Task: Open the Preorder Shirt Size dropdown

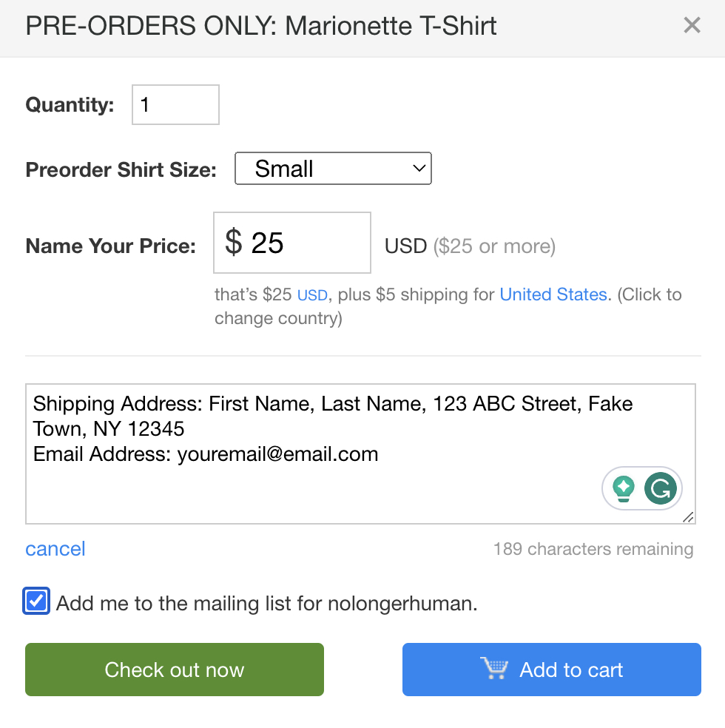Action: point(332,169)
